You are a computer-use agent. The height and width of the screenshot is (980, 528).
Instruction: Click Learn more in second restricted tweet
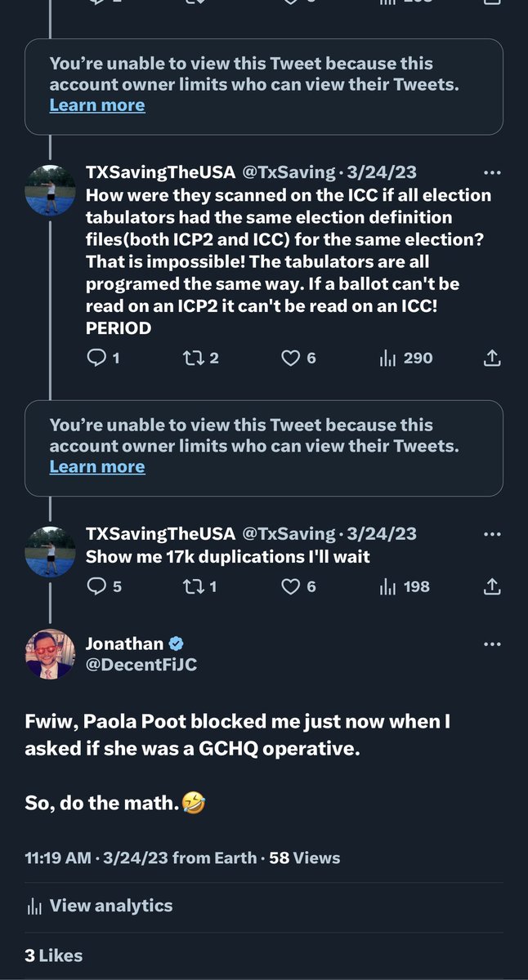click(97, 467)
